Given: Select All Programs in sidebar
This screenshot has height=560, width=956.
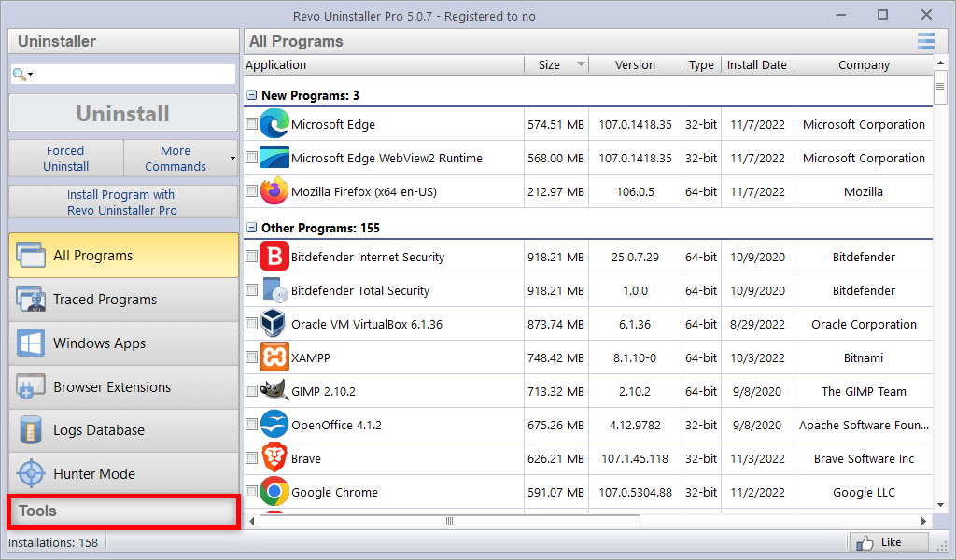Looking at the screenshot, I should click(x=123, y=255).
